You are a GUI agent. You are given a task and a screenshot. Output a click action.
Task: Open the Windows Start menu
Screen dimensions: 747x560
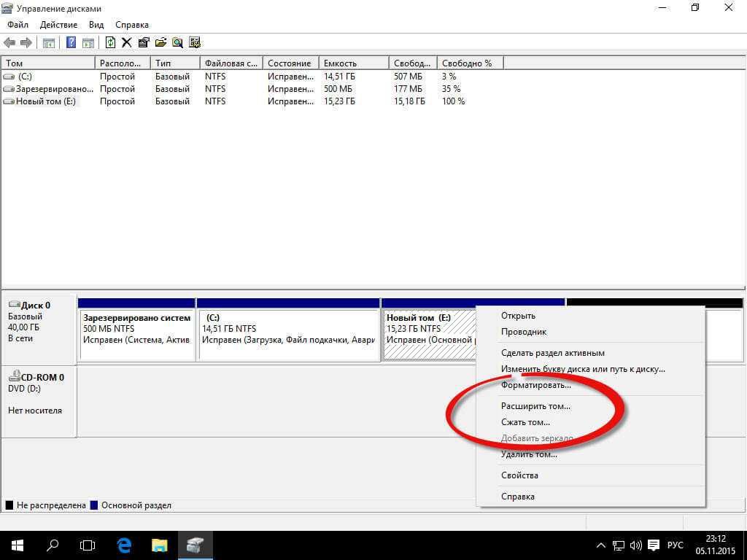pos(16,545)
